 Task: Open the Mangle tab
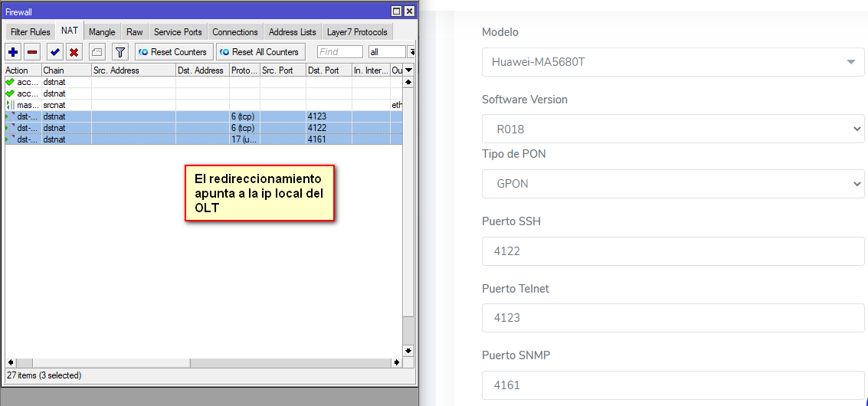(x=102, y=32)
